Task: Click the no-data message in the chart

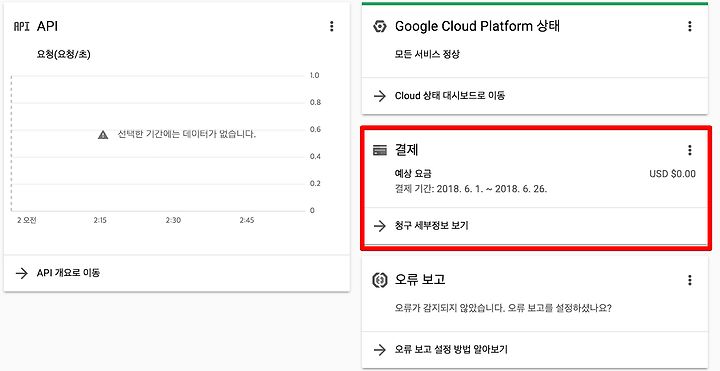Action: (187, 134)
